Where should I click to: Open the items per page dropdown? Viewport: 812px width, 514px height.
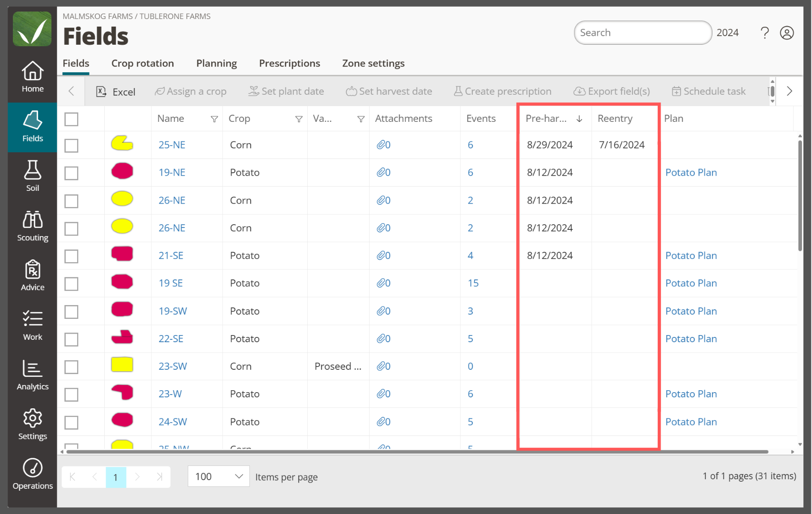coord(219,476)
